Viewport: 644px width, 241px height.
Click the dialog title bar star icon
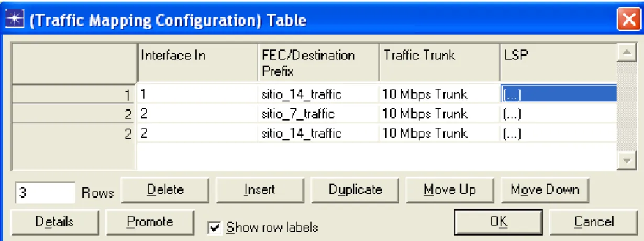point(16,20)
